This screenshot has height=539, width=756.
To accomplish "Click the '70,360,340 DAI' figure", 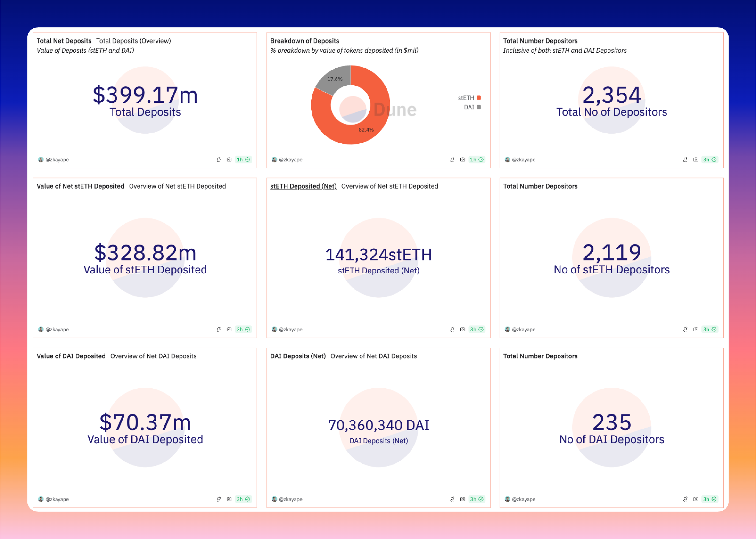I will 378,425.
